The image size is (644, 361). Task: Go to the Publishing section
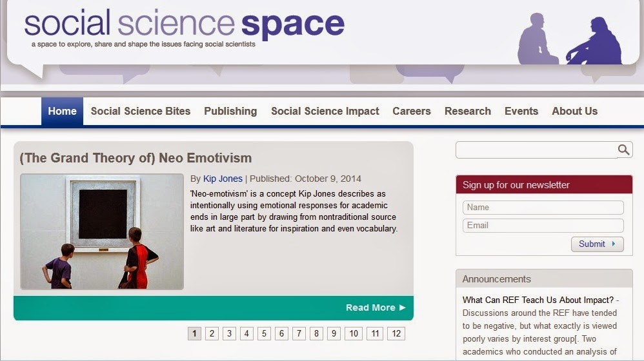(x=230, y=111)
